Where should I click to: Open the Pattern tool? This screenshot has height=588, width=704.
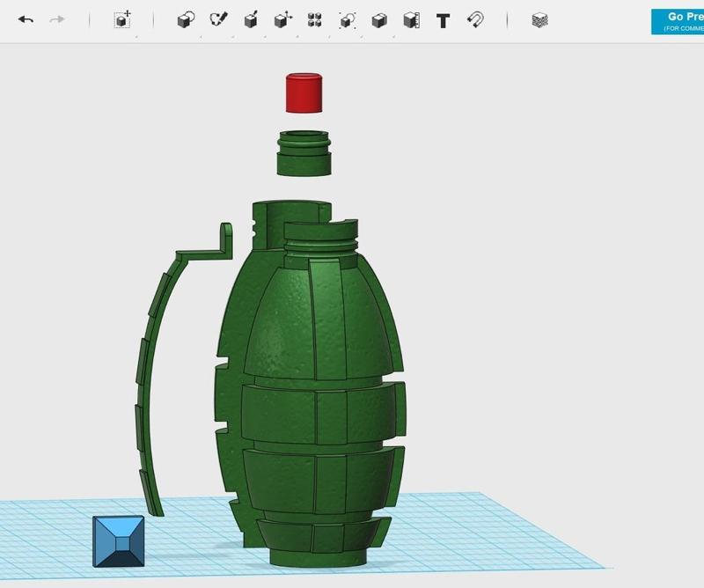[314, 19]
